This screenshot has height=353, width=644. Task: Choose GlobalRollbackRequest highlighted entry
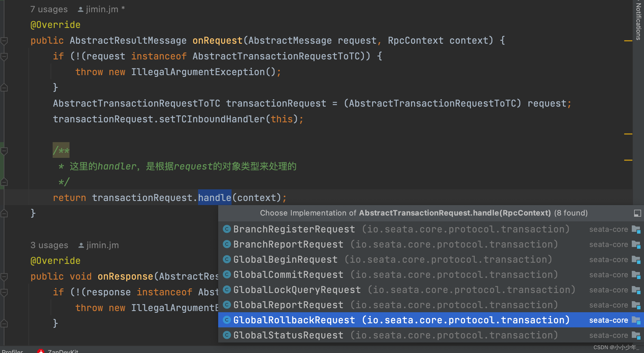431,320
